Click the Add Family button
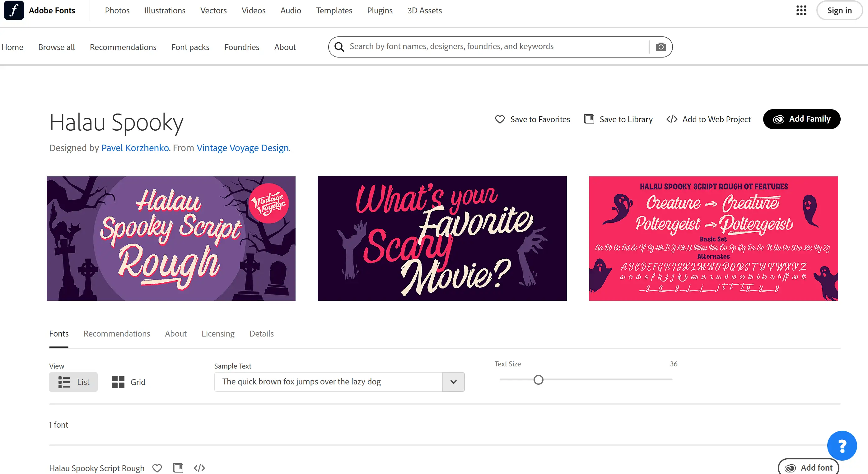 click(x=802, y=119)
